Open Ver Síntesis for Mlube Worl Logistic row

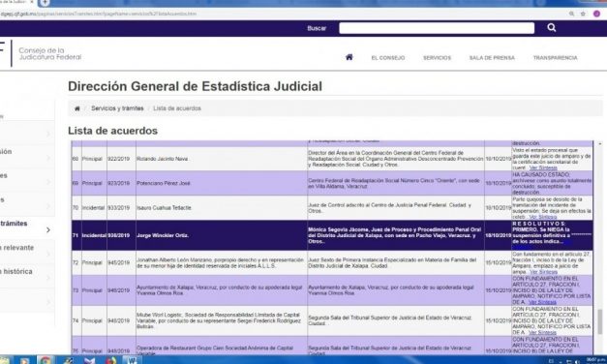click(x=542, y=332)
